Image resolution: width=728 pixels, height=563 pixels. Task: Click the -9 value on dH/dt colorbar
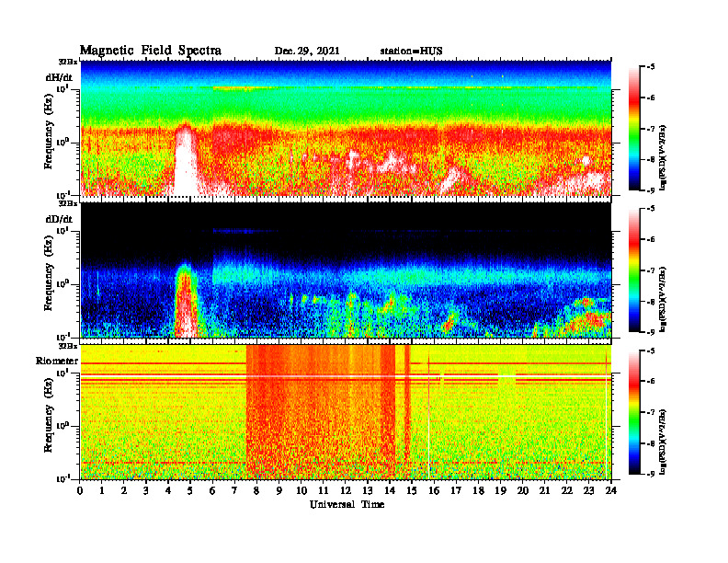click(650, 190)
